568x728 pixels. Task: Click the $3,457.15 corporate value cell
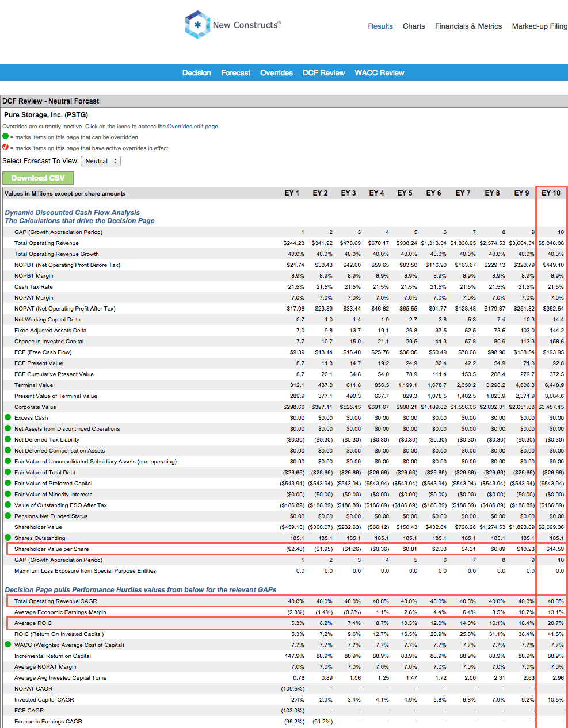(551, 407)
